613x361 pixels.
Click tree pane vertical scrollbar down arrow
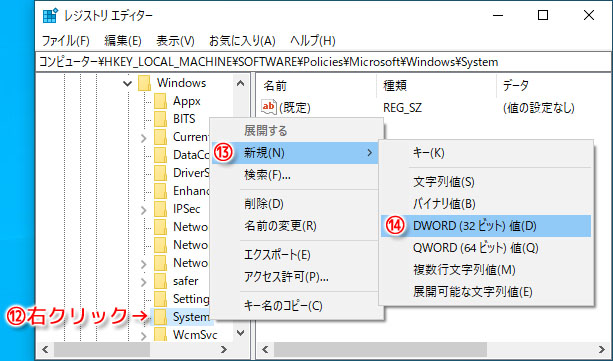241,333
